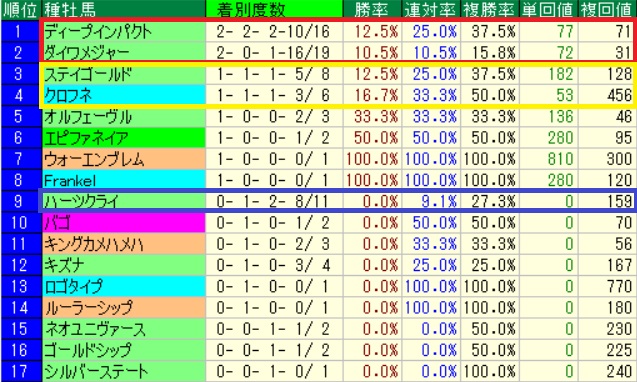Viewport: 637px width, 382px height.
Task: Click record 0- 1- 2- 8/11
Action: (x=273, y=202)
